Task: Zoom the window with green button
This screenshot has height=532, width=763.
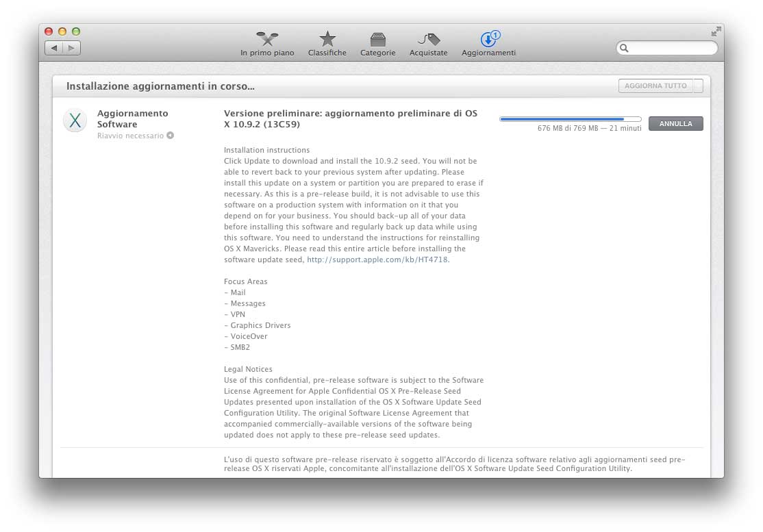Action: coord(75,31)
